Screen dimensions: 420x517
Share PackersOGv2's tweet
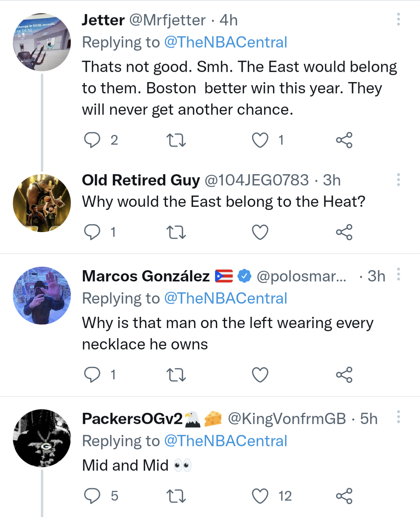click(x=344, y=496)
